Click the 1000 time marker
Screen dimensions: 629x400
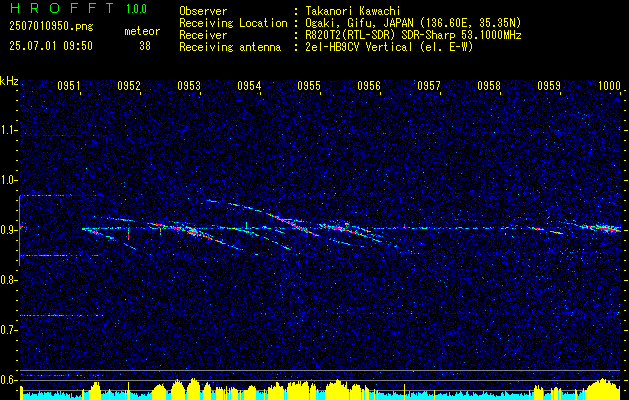(x=609, y=85)
